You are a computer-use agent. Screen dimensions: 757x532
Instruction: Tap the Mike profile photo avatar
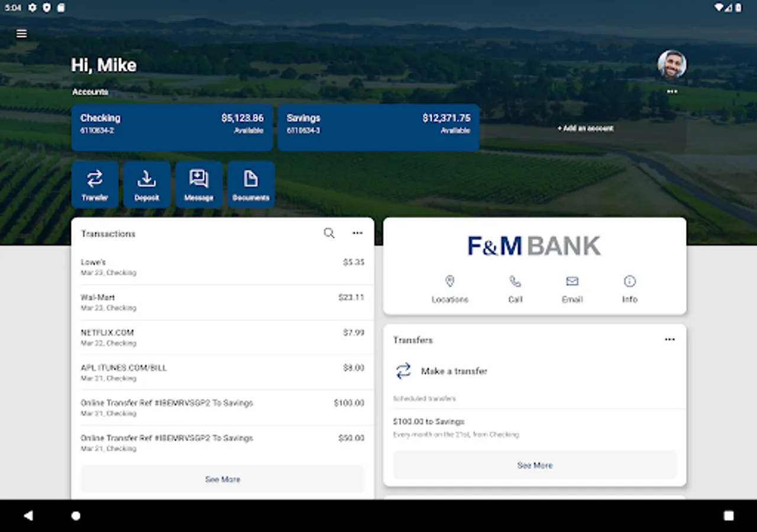click(672, 64)
